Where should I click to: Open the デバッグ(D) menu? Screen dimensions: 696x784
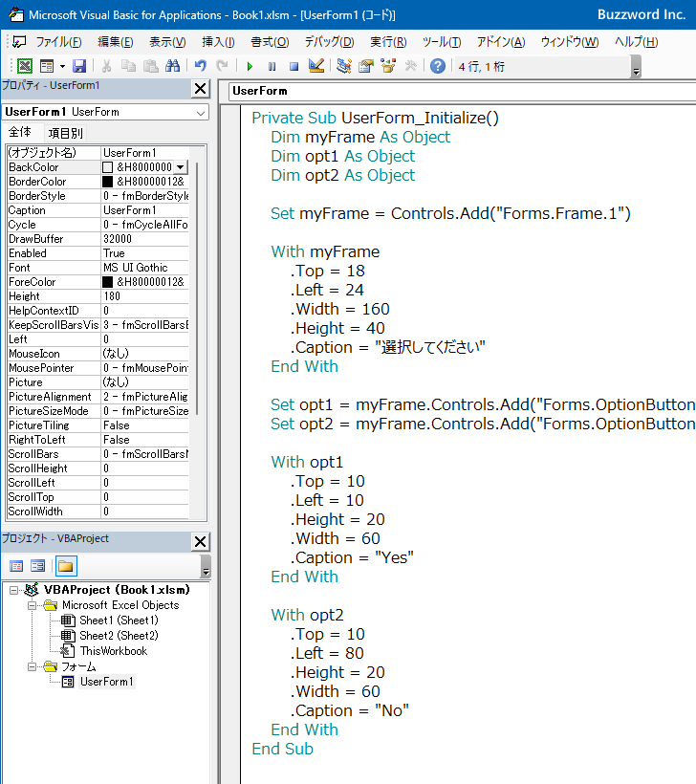point(330,42)
